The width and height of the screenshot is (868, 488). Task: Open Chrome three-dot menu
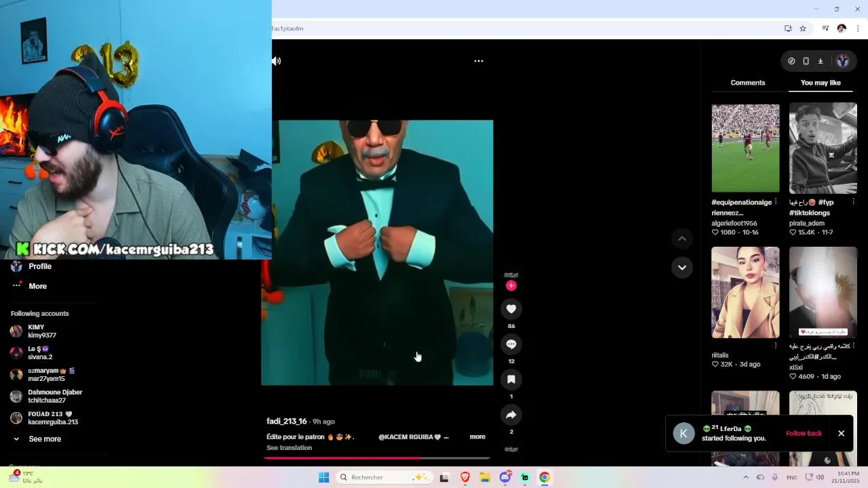click(858, 28)
